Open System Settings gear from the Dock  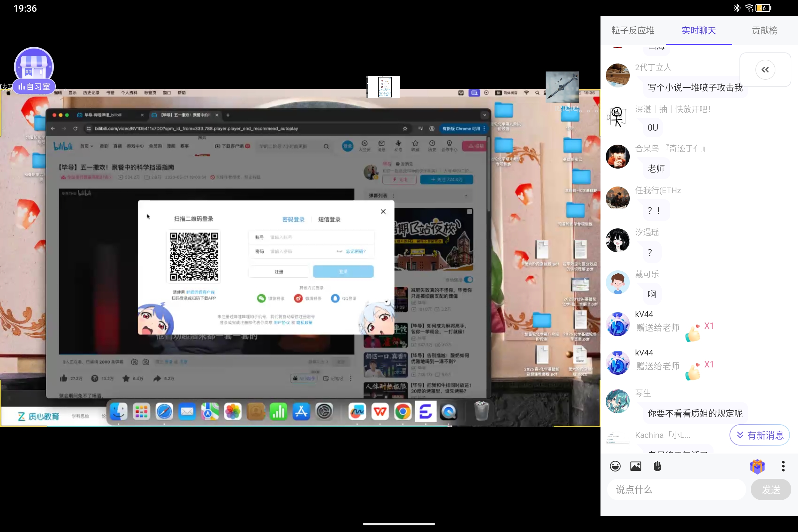click(x=324, y=412)
